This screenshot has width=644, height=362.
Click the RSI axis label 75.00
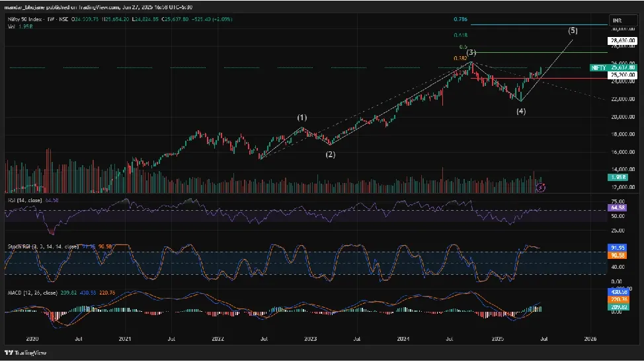(x=618, y=201)
